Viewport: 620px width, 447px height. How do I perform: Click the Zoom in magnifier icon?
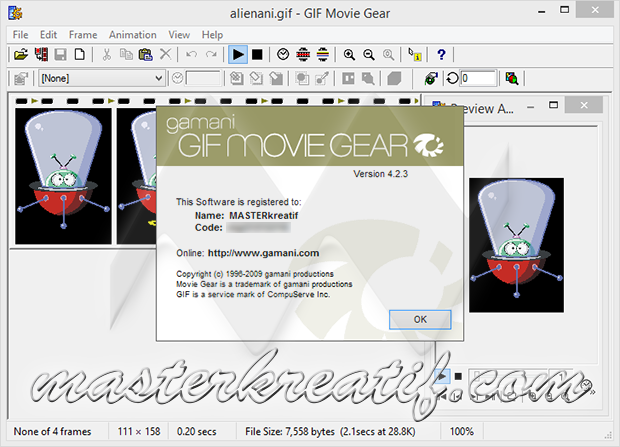pyautogui.click(x=349, y=54)
